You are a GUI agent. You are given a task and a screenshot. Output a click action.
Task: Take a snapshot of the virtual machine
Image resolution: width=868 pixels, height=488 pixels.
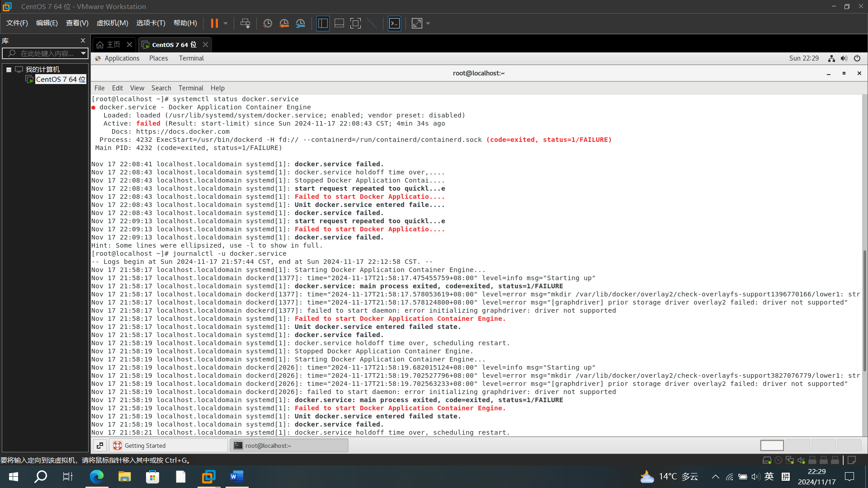[x=268, y=23]
